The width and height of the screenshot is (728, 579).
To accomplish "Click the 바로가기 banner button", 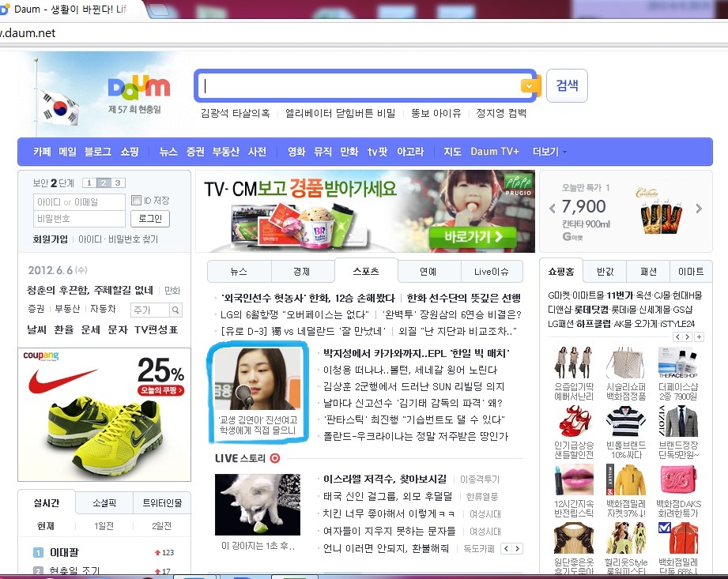I will coord(473,237).
